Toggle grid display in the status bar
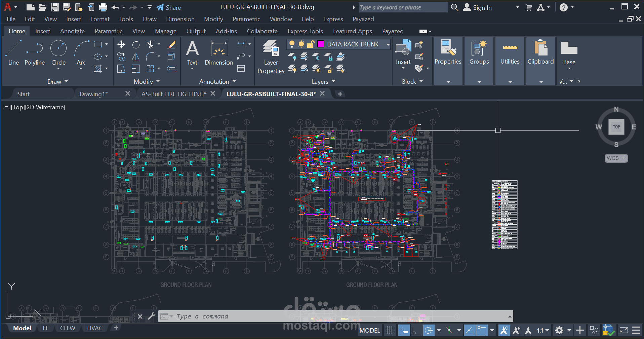The width and height of the screenshot is (644, 339). pos(390,330)
